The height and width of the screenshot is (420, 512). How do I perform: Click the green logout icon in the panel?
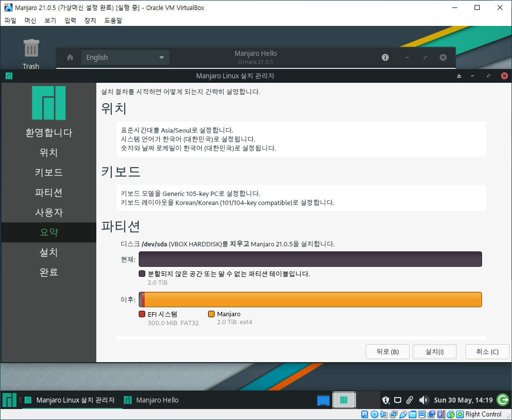(x=503, y=400)
